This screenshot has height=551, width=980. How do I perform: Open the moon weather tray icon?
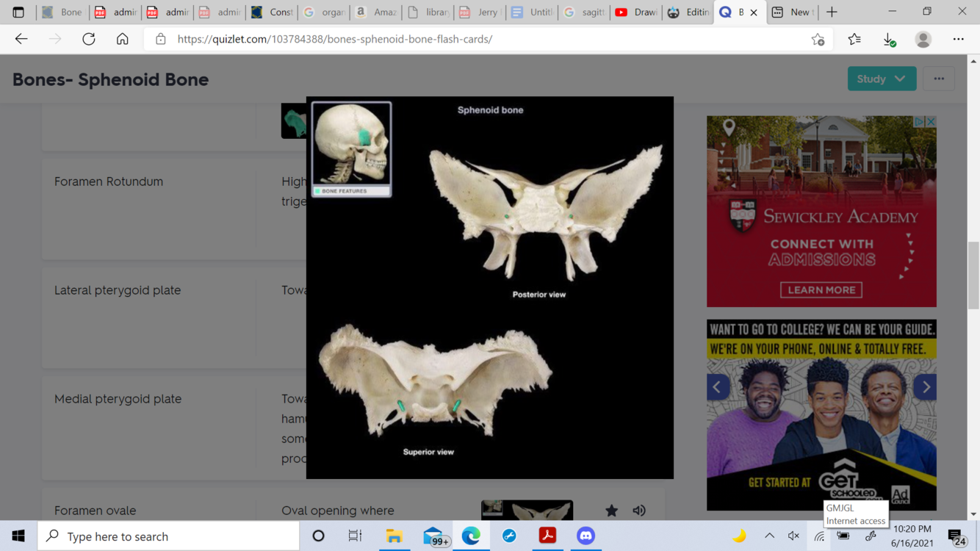click(739, 536)
